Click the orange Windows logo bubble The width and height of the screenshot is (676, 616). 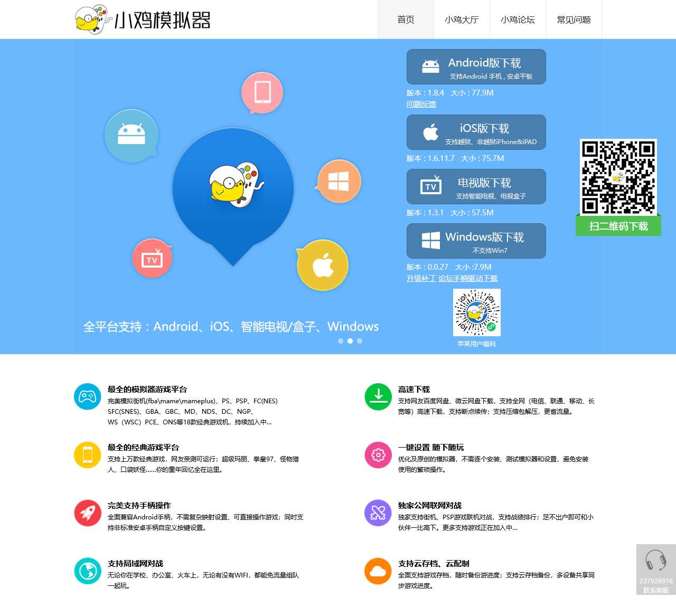[x=339, y=180]
